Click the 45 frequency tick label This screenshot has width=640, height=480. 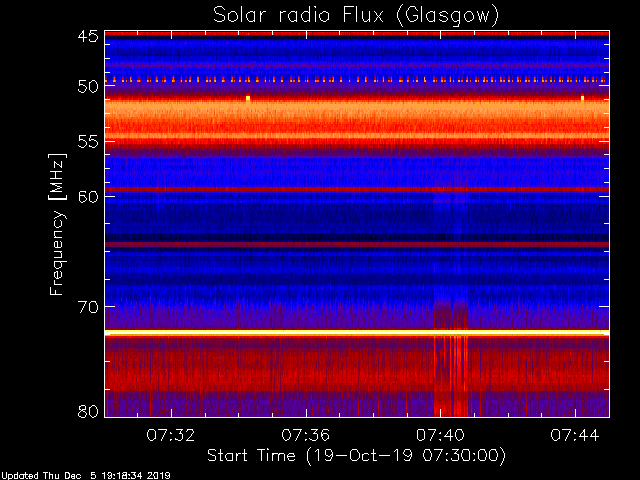[88, 36]
